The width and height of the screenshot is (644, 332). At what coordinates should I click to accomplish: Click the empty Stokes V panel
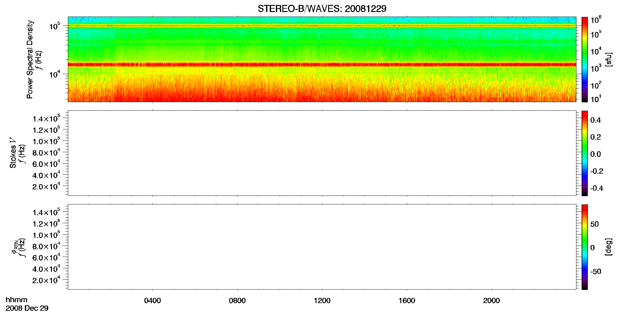322,153
